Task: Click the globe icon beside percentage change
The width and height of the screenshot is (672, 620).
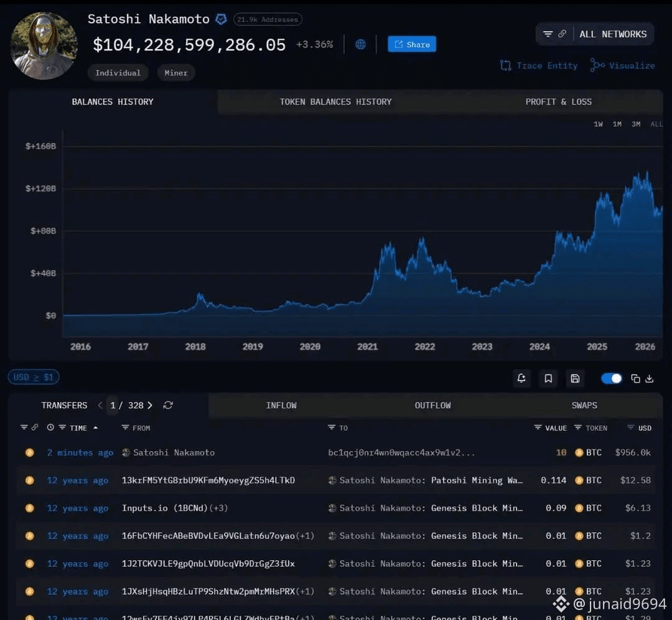Action: [360, 44]
